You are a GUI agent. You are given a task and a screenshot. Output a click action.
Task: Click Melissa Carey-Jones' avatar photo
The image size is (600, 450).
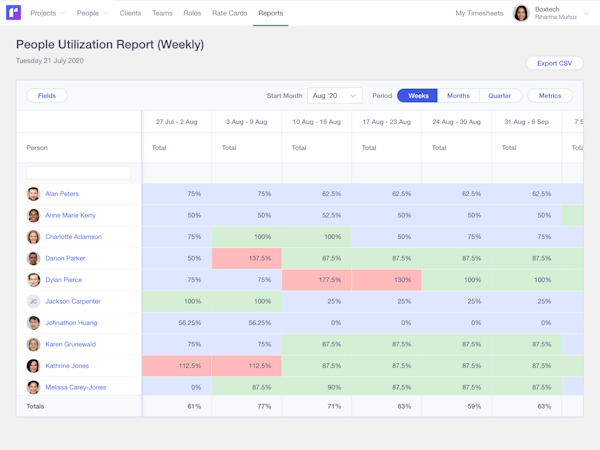tap(33, 387)
